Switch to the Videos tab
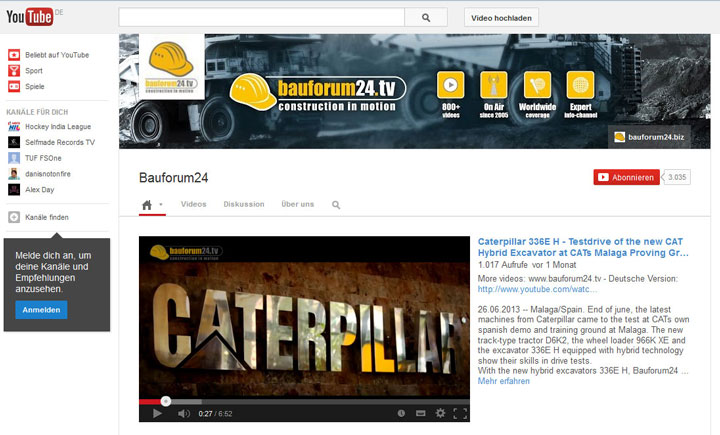Viewport: 720px width, 435px height. click(193, 204)
